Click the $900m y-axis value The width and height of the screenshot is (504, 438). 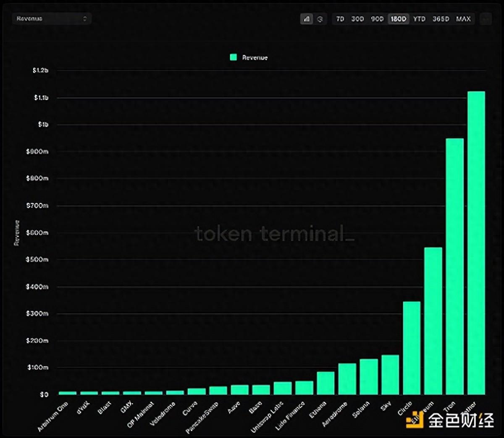click(37, 151)
